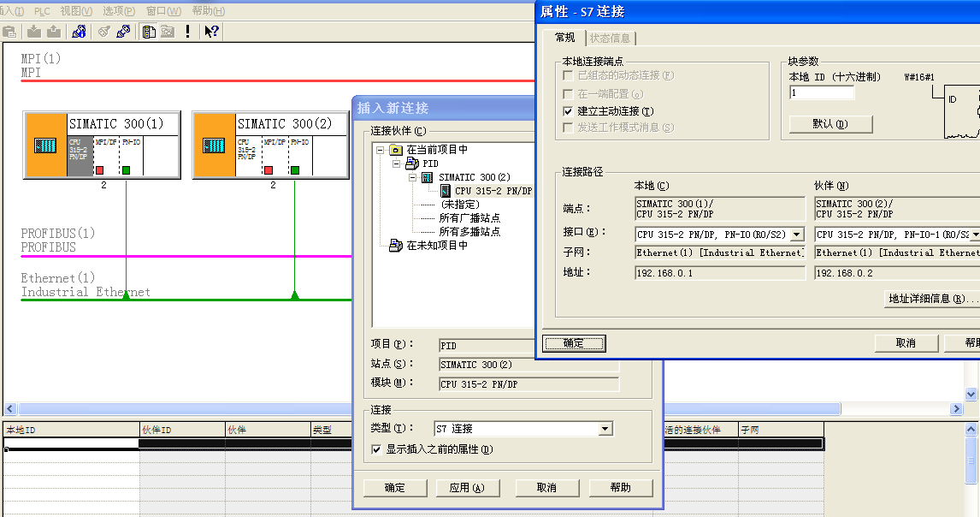The height and width of the screenshot is (517, 980).
Task: Click the PID project icon in the tree
Action: tap(412, 163)
